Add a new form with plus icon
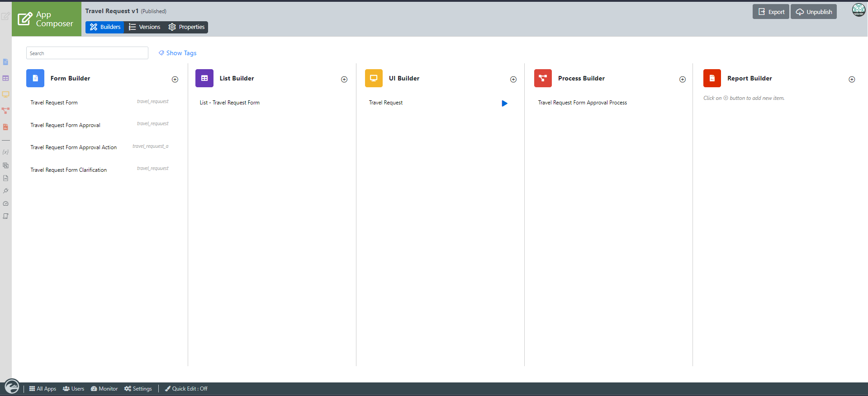Image resolution: width=868 pixels, height=396 pixels. [175, 80]
